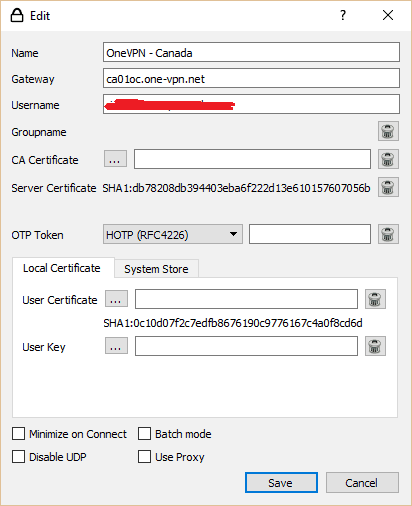This screenshot has width=412, height=506.
Task: Click the Groupname label
Action: [39, 132]
